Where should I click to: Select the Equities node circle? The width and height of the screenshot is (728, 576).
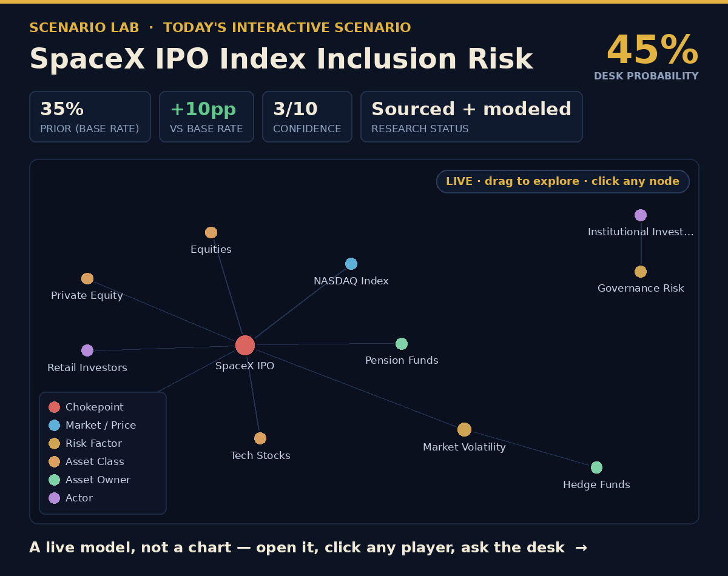pyautogui.click(x=211, y=233)
